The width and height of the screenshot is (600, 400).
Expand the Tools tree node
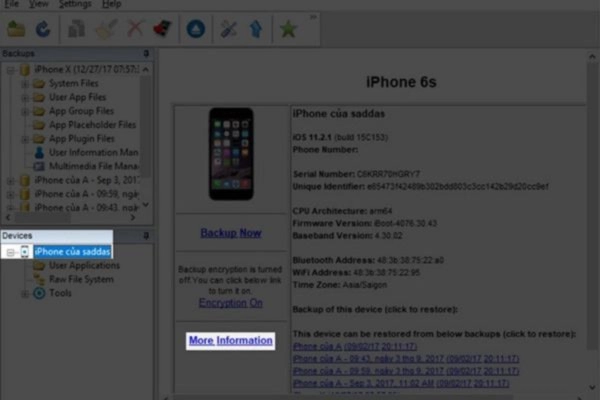pyautogui.click(x=25, y=294)
